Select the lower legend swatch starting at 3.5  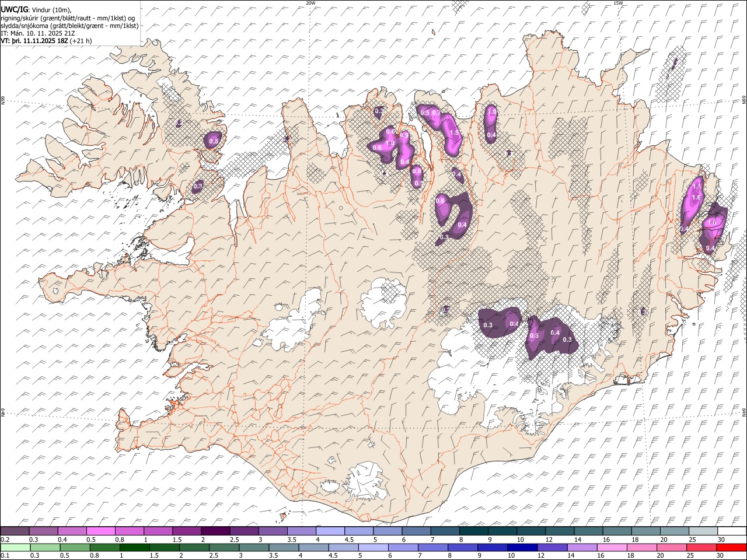tap(284, 547)
